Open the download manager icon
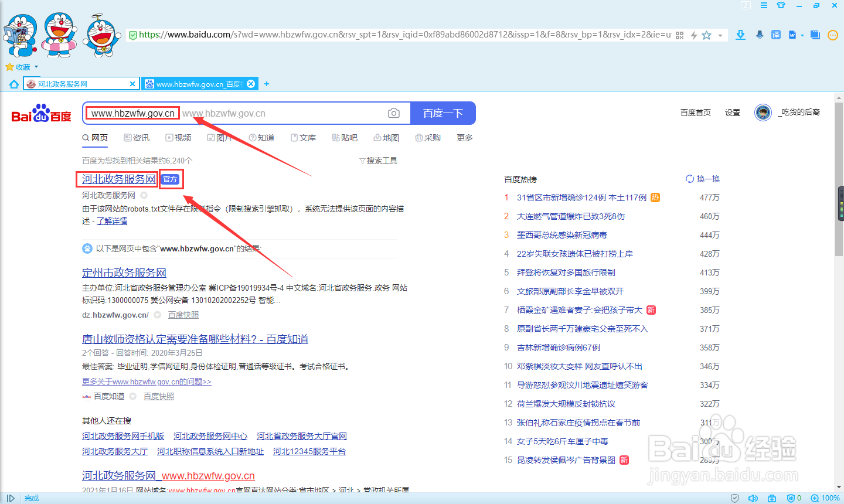The height and width of the screenshot is (504, 844). pyautogui.click(x=740, y=36)
